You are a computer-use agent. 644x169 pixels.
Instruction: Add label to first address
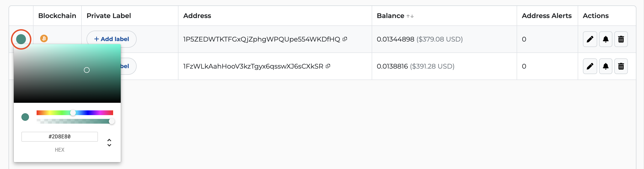point(111,39)
